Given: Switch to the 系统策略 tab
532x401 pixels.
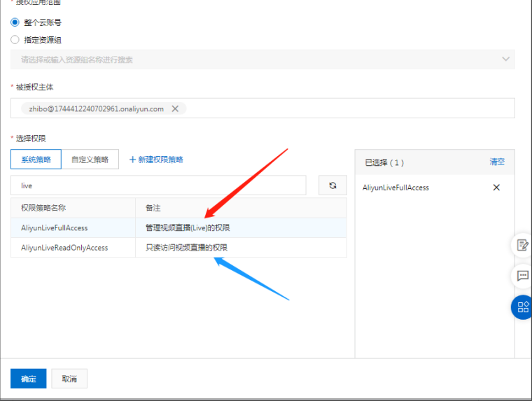Looking at the screenshot, I should pyautogui.click(x=36, y=159).
